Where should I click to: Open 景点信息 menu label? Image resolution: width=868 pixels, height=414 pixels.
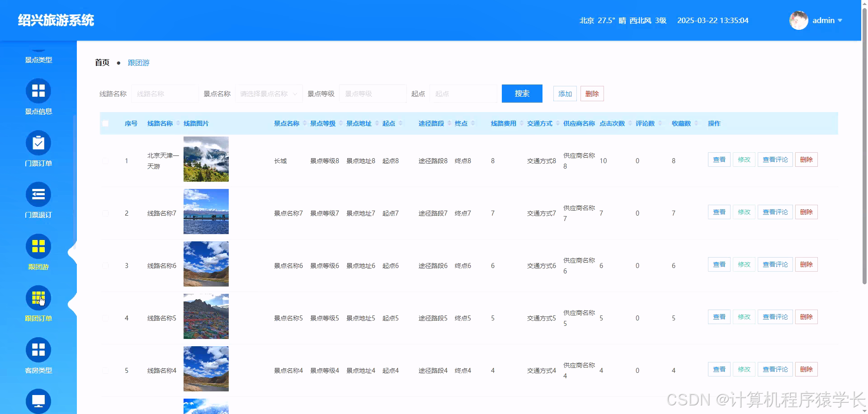point(38,112)
